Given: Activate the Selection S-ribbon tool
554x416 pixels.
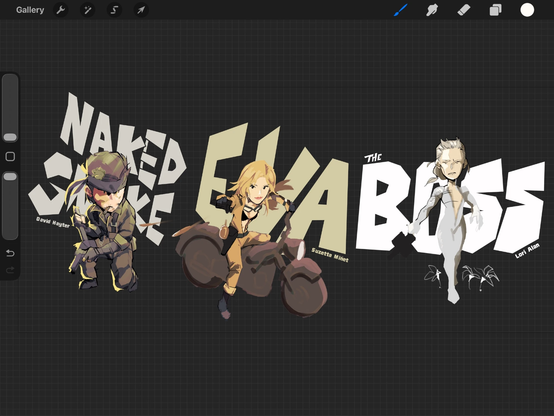Looking at the screenshot, I should point(114,10).
